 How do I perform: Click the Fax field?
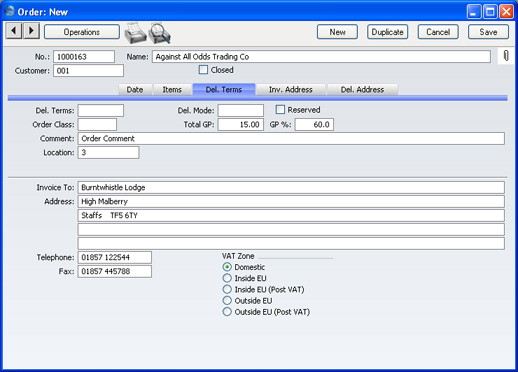[x=115, y=271]
